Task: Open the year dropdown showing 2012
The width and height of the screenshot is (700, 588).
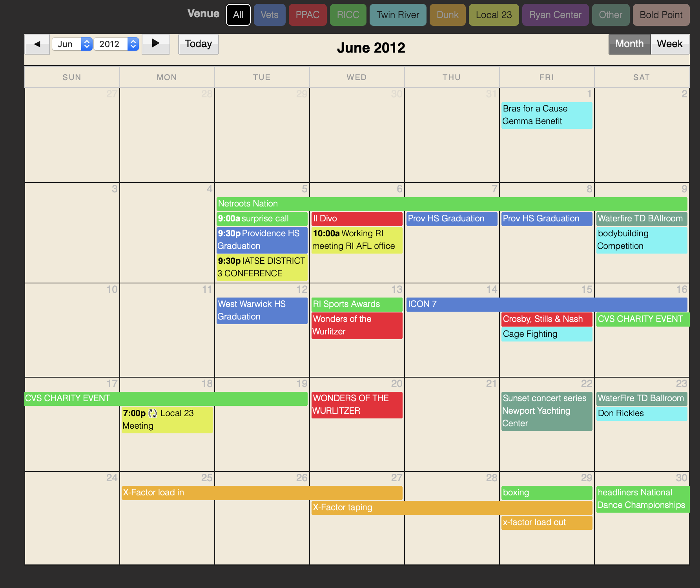Action: tap(117, 44)
